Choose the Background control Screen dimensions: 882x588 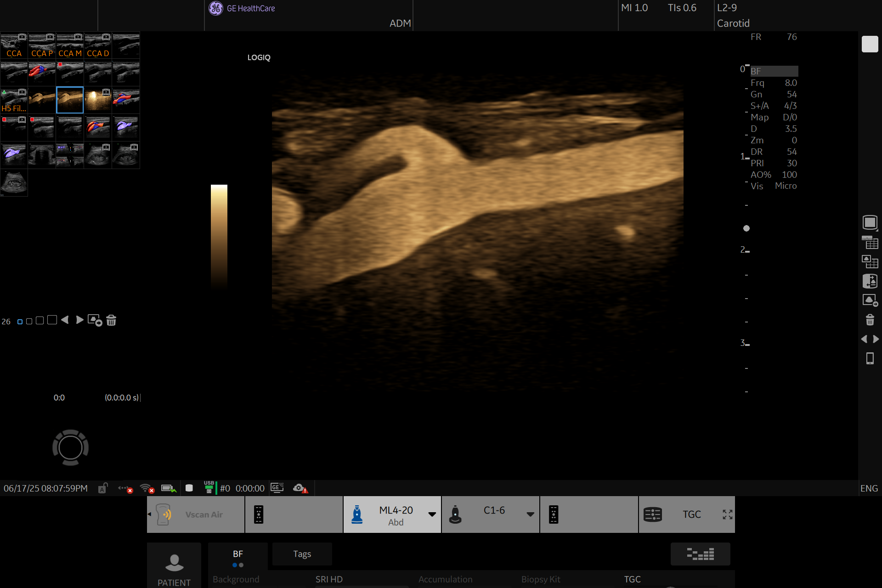coord(236,579)
